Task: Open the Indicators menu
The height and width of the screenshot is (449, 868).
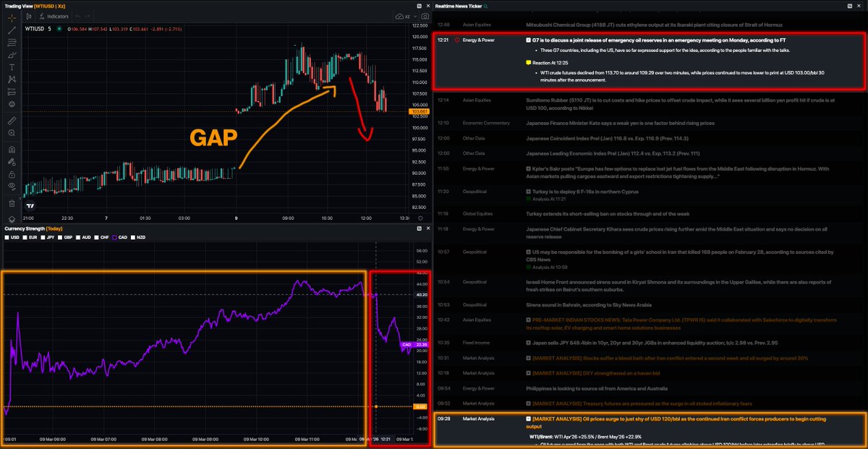Action: (54, 16)
